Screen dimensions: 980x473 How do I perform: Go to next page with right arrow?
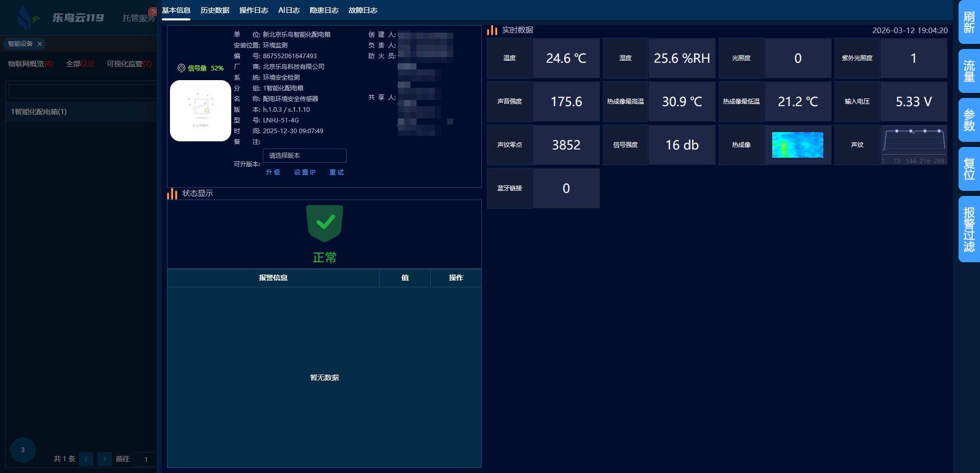click(x=105, y=459)
